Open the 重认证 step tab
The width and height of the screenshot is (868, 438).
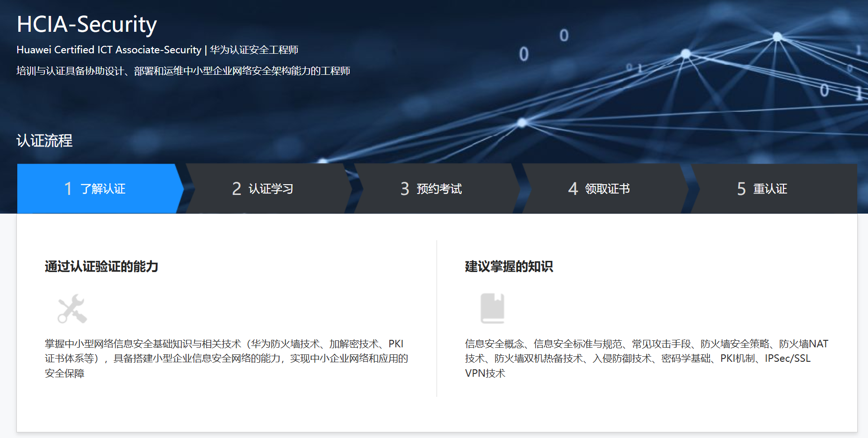tap(774, 188)
